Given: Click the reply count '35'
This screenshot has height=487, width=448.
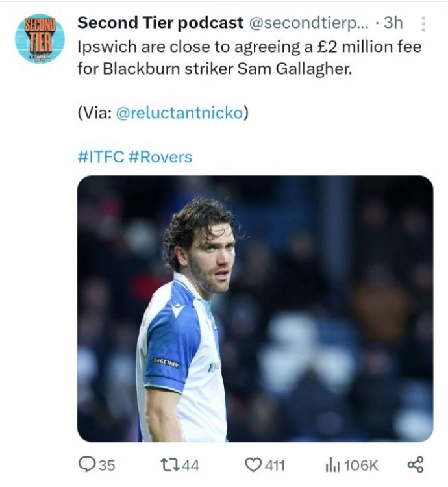Looking at the screenshot, I should pos(106,465).
